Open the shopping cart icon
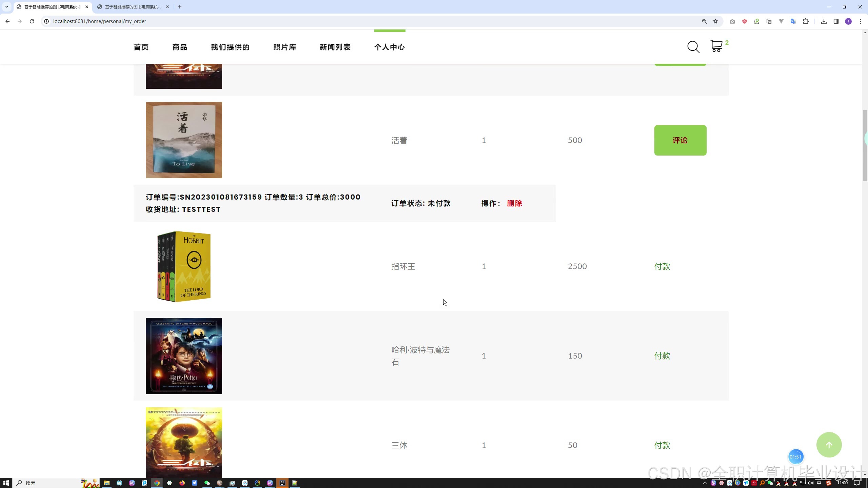Image resolution: width=868 pixels, height=488 pixels. (716, 46)
